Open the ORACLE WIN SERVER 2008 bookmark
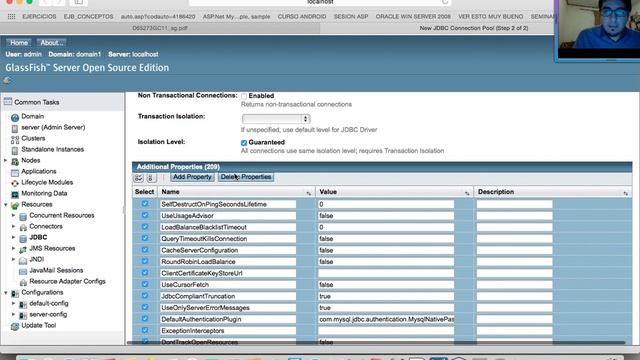The width and height of the screenshot is (640, 360). click(413, 17)
